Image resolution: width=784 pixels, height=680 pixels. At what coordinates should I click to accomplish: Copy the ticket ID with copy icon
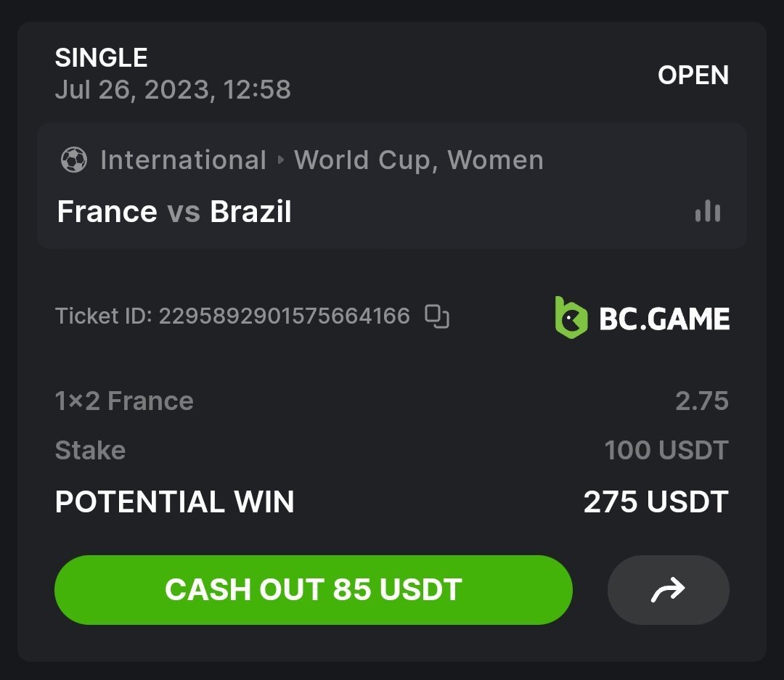(437, 316)
